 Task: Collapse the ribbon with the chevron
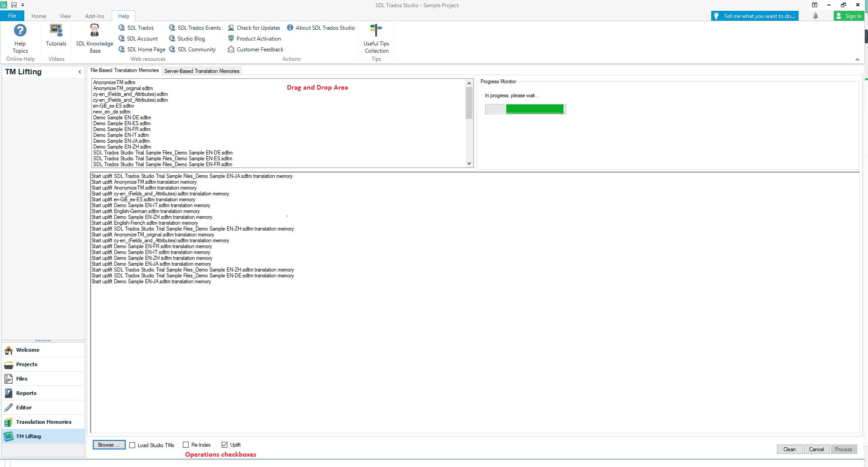[x=857, y=59]
